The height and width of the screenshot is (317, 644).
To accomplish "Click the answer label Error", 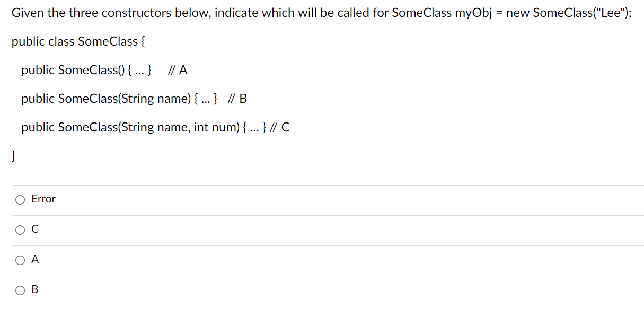I will click(43, 199).
